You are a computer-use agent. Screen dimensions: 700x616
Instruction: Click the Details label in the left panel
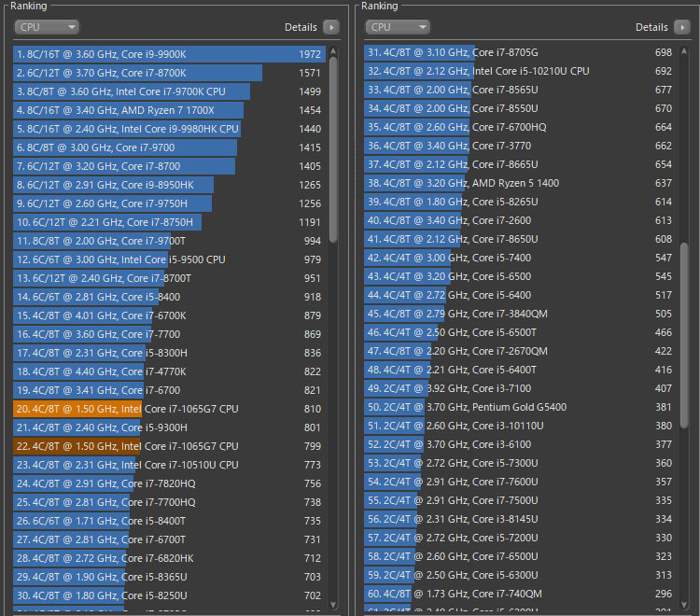coord(301,27)
